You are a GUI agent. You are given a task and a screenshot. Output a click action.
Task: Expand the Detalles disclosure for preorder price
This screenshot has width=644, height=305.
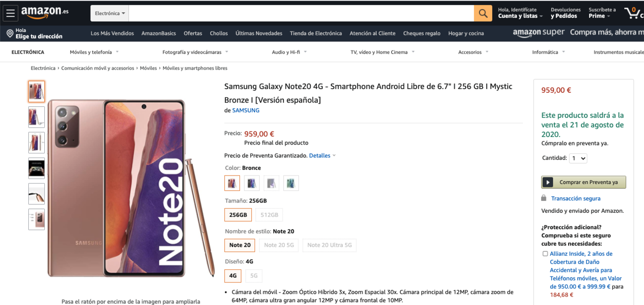pos(320,155)
